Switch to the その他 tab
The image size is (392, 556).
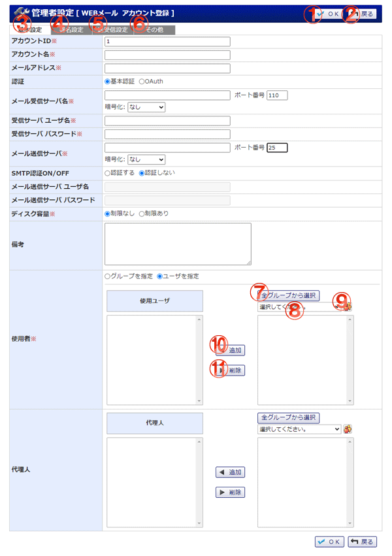coord(155,30)
